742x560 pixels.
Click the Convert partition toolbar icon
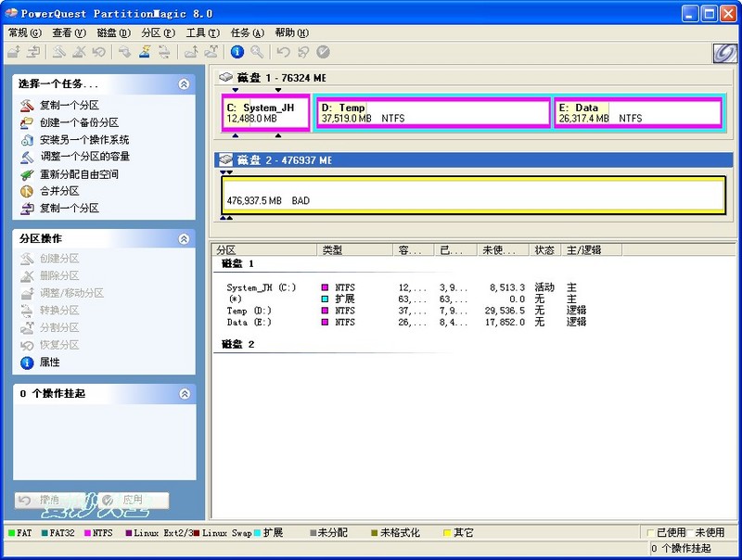coord(164,52)
